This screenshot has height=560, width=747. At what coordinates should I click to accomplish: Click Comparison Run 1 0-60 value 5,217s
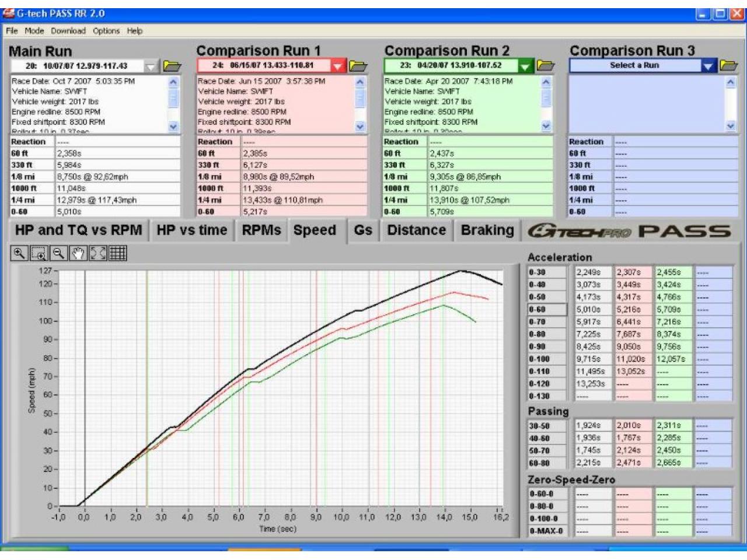(305, 212)
